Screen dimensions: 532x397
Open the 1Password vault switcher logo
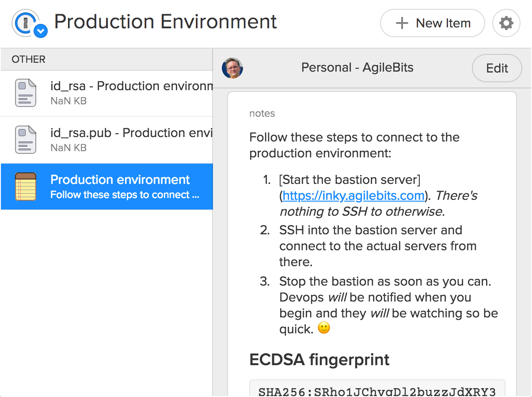point(30,23)
